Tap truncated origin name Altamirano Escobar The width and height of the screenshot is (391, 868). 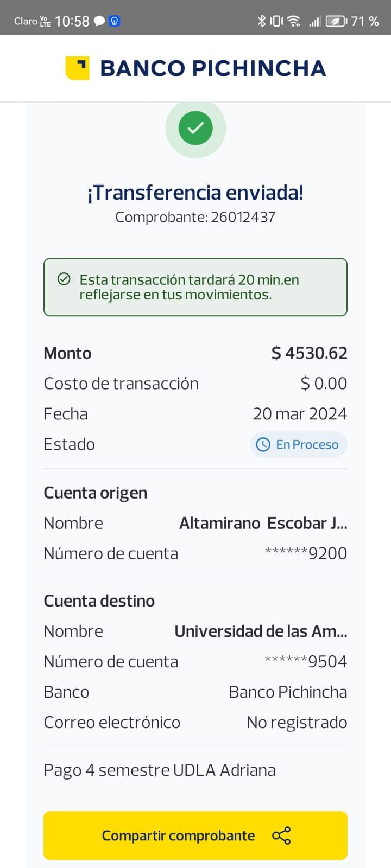click(263, 523)
